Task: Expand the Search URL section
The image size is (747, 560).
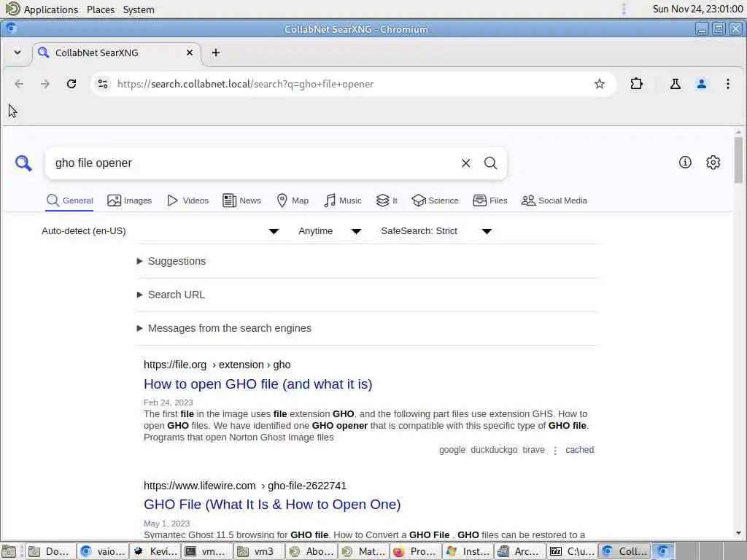Action: (171, 295)
